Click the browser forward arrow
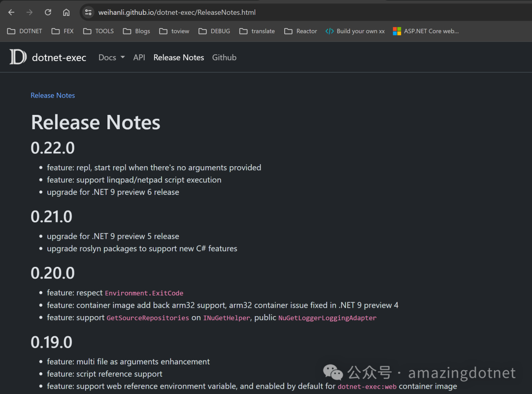Image resolution: width=532 pixels, height=394 pixels. click(30, 12)
